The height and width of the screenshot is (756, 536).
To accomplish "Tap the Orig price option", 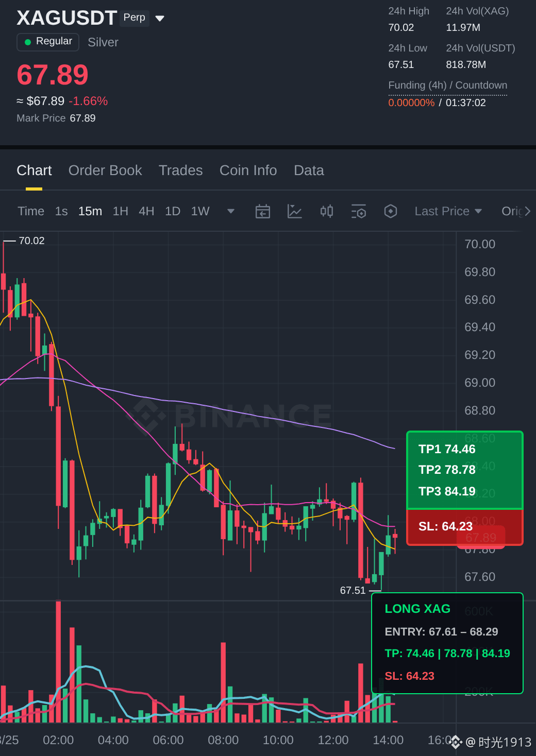I will pos(512,211).
